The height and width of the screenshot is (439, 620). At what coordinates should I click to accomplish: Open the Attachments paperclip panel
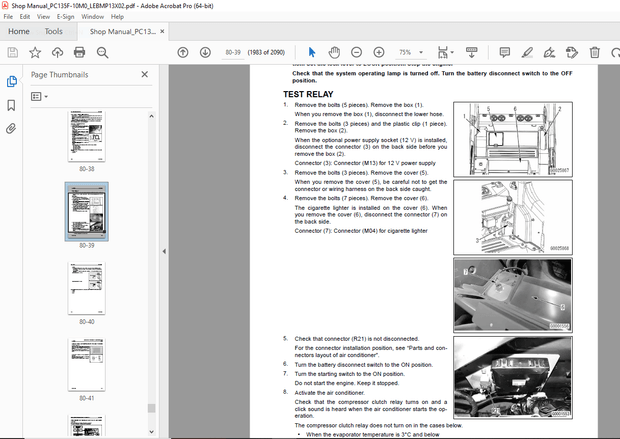11,129
